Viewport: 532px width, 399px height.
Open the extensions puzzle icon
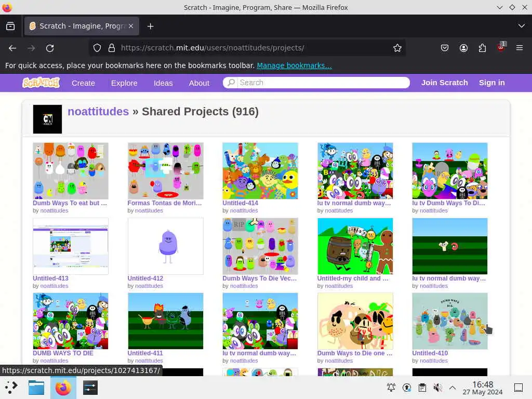[482, 48]
